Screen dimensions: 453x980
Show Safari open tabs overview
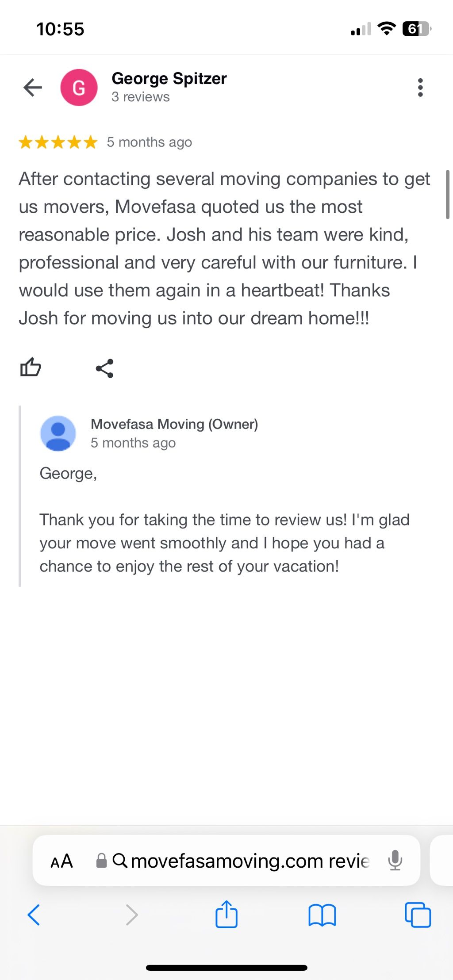[418, 915]
